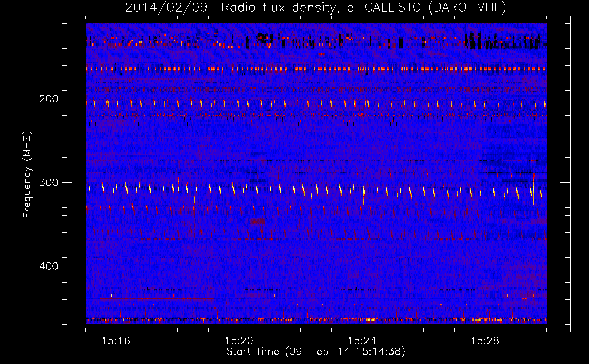
Task: Click the Frequency (MHZ) axis label
Action: (27, 174)
